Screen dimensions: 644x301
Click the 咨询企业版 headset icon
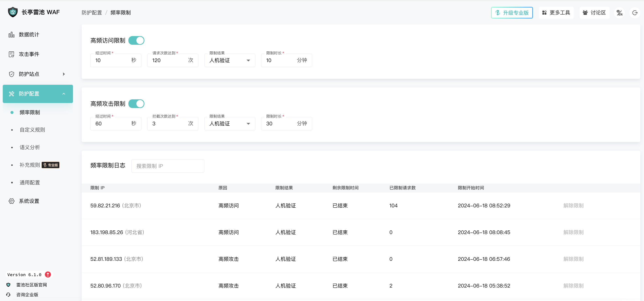pyautogui.click(x=8, y=294)
